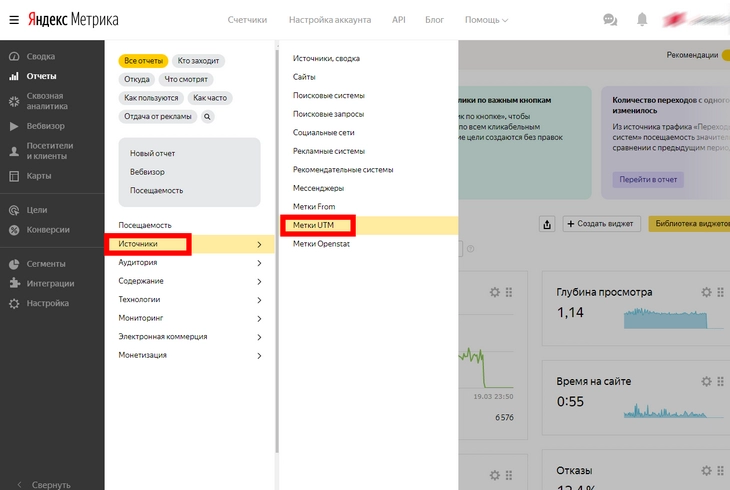Open the notifications bell icon
Image resolution: width=730 pixels, height=490 pixels.
642,20
